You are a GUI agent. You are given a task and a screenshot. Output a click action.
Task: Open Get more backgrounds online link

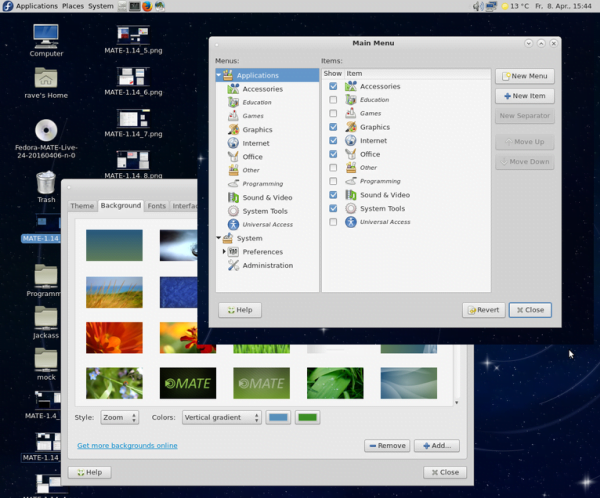coord(127,445)
